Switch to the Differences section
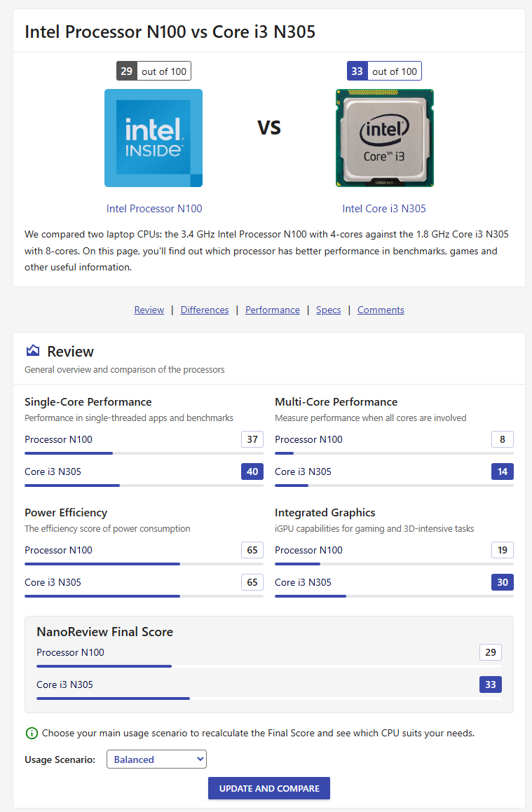Image resolution: width=532 pixels, height=812 pixels. [x=204, y=310]
